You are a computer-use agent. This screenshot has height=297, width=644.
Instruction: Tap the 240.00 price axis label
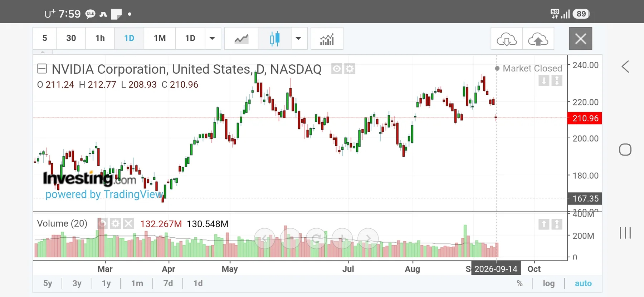(x=585, y=65)
